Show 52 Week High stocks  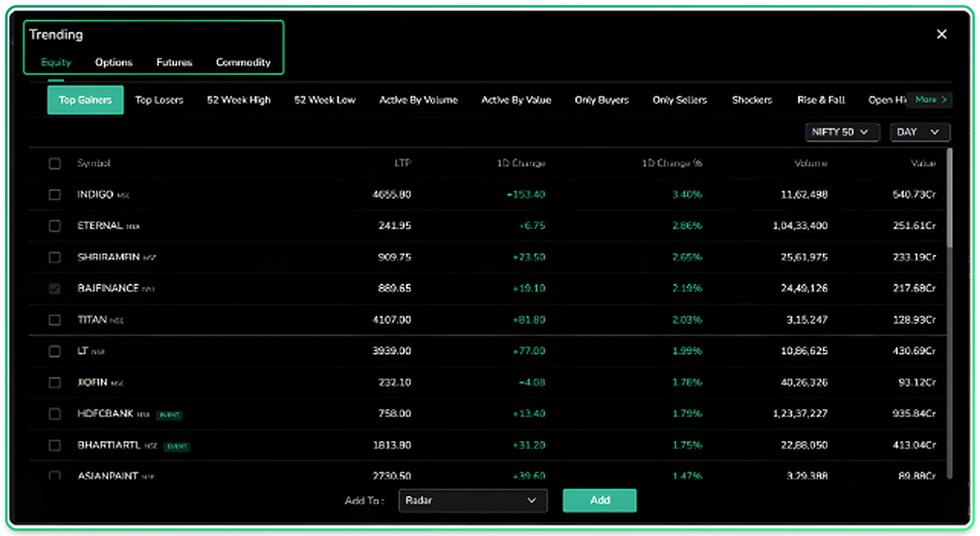click(x=239, y=100)
